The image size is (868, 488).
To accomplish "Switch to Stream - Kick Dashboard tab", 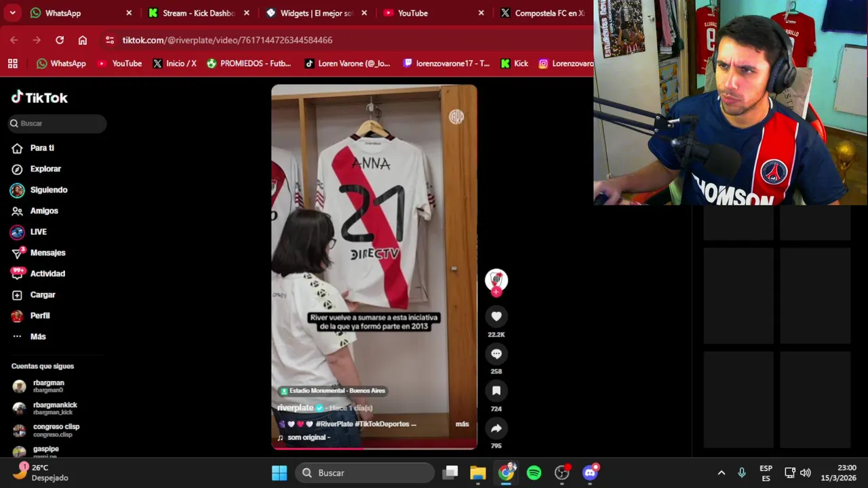I will point(198,13).
